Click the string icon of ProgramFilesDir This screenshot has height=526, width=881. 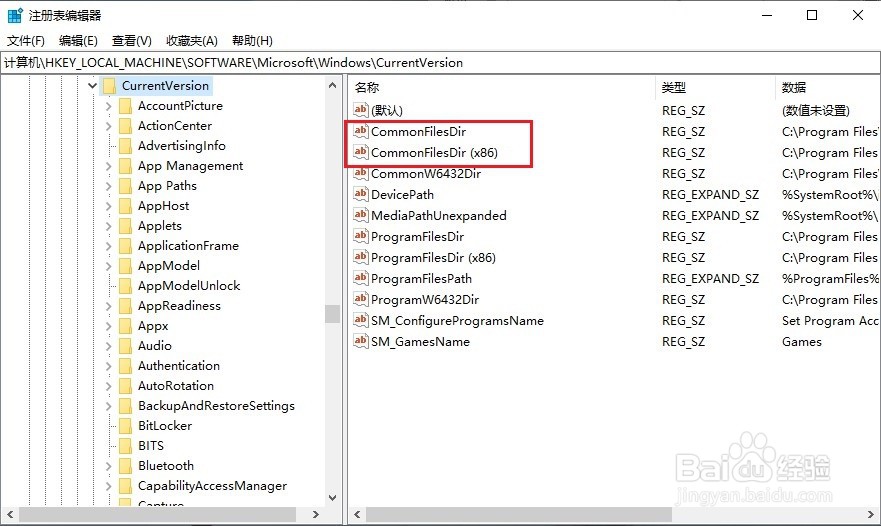point(360,237)
